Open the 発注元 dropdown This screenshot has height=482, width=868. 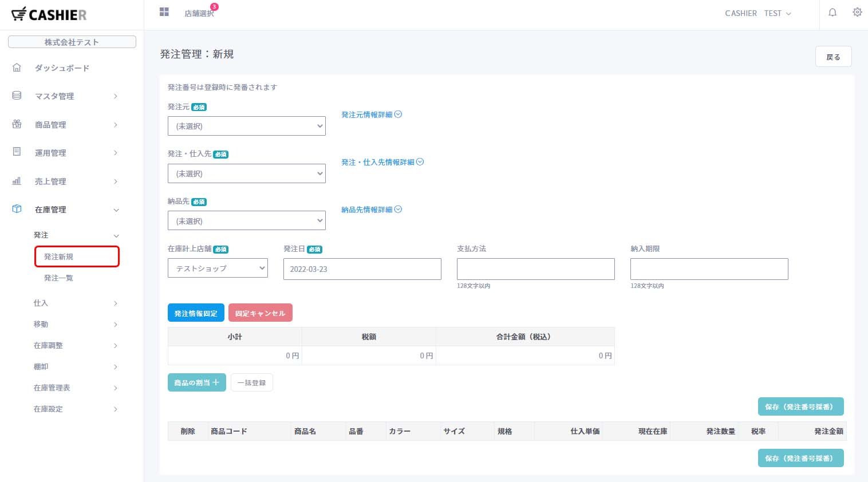tap(247, 126)
